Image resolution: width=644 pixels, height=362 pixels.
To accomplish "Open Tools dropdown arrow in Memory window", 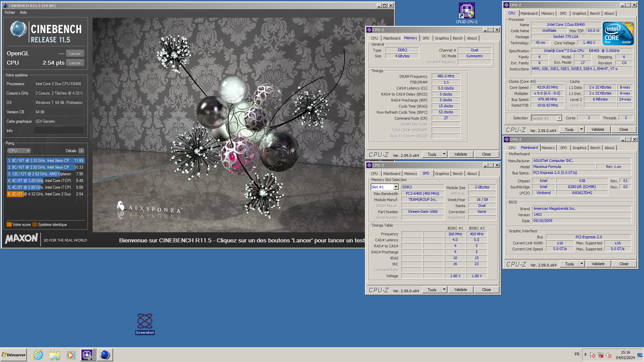I will pyautogui.click(x=444, y=154).
